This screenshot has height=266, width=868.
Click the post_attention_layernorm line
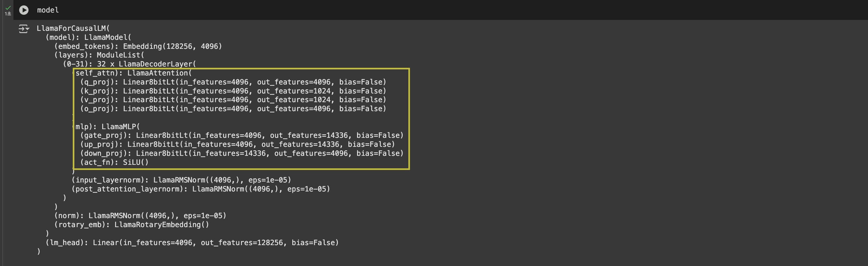[201, 189]
